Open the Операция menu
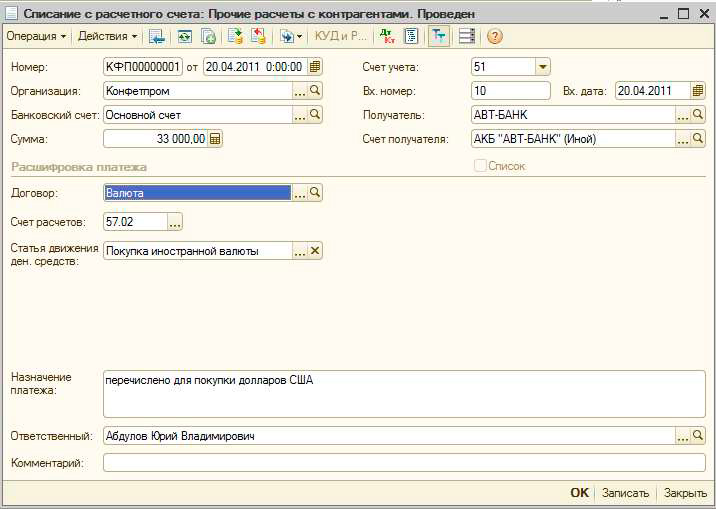 coord(36,36)
